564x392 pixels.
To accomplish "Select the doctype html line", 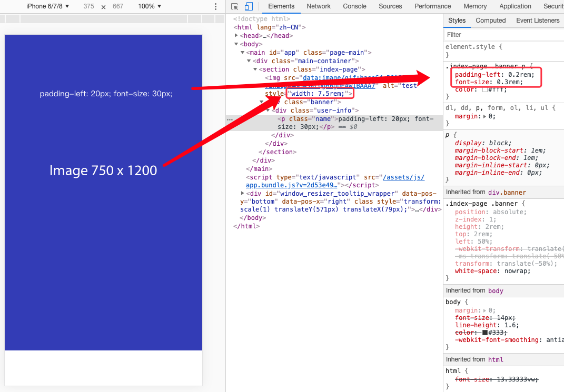I will [x=262, y=19].
